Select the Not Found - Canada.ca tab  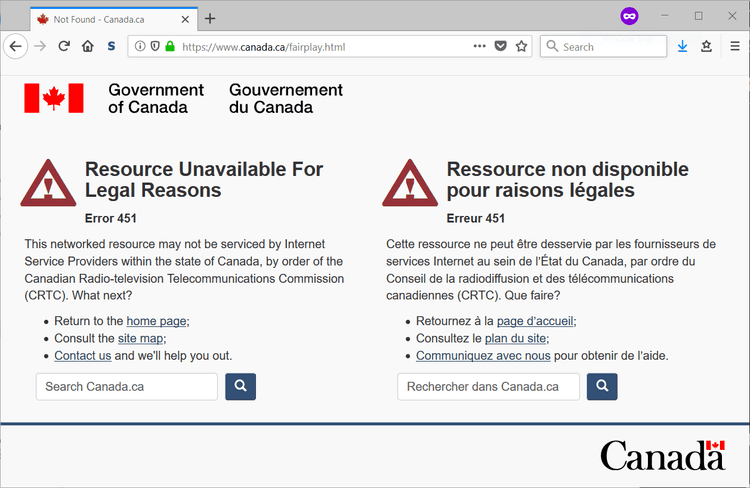[x=114, y=20]
